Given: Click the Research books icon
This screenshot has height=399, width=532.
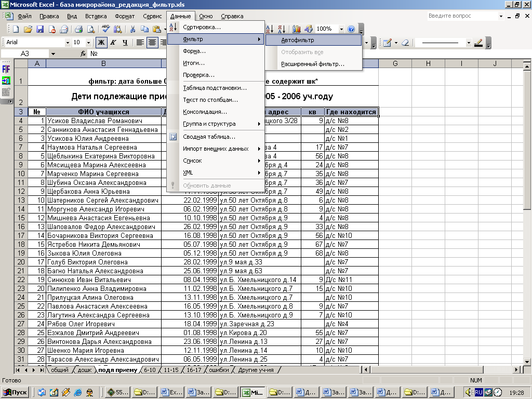Looking at the screenshot, I should point(118,29).
